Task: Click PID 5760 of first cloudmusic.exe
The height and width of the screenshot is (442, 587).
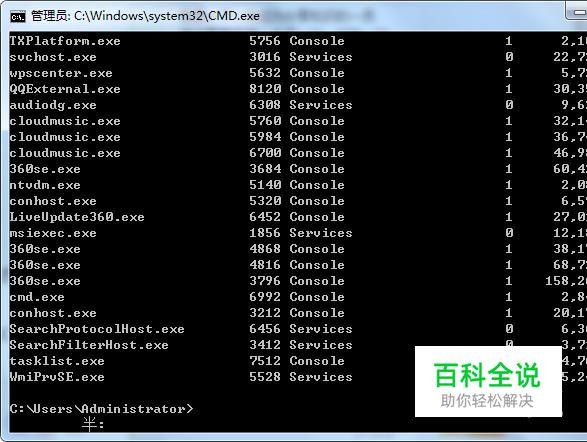Action: tap(265, 121)
